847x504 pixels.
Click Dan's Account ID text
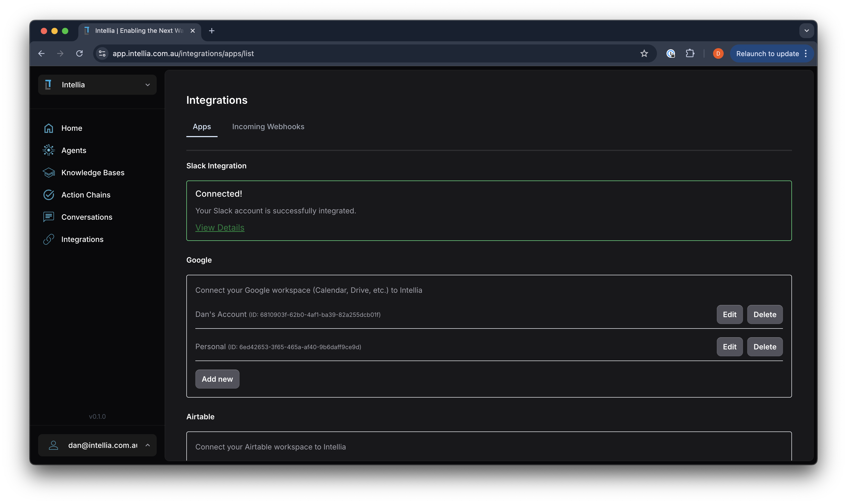click(x=314, y=314)
